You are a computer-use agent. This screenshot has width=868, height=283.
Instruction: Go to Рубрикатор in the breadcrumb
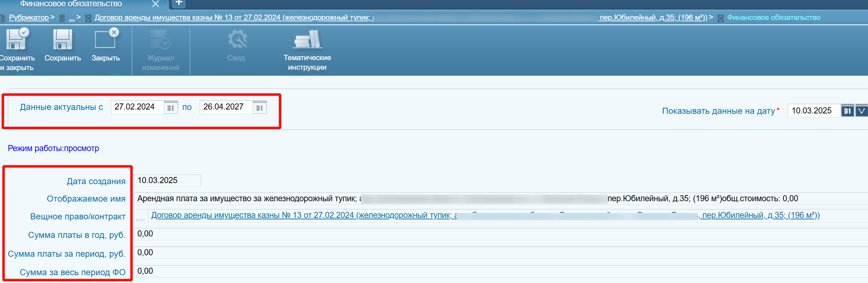29,18
